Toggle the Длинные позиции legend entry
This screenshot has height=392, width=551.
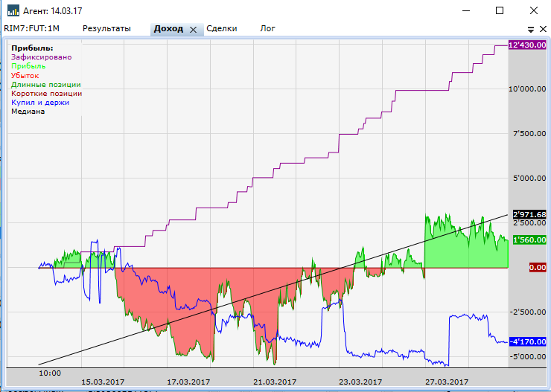pyautogui.click(x=46, y=85)
